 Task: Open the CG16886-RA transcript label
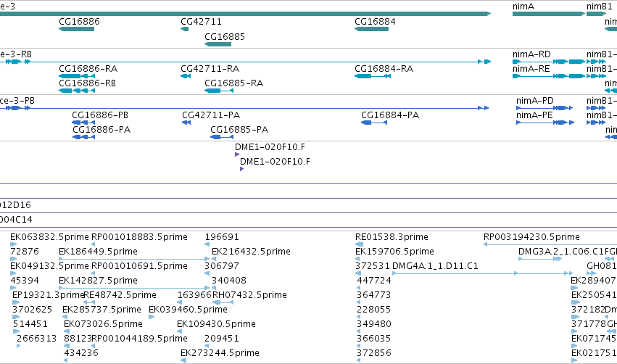(88, 68)
